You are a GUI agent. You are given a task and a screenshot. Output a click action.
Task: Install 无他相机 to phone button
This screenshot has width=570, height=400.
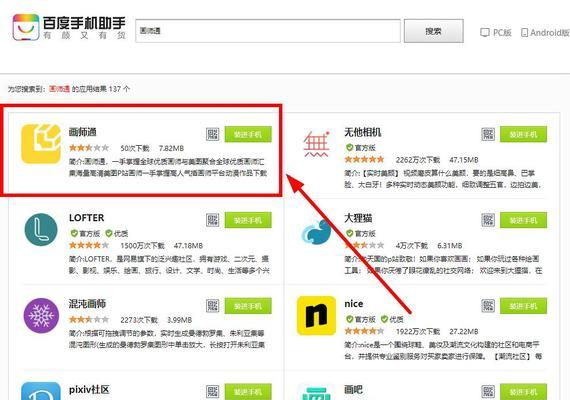[523, 134]
